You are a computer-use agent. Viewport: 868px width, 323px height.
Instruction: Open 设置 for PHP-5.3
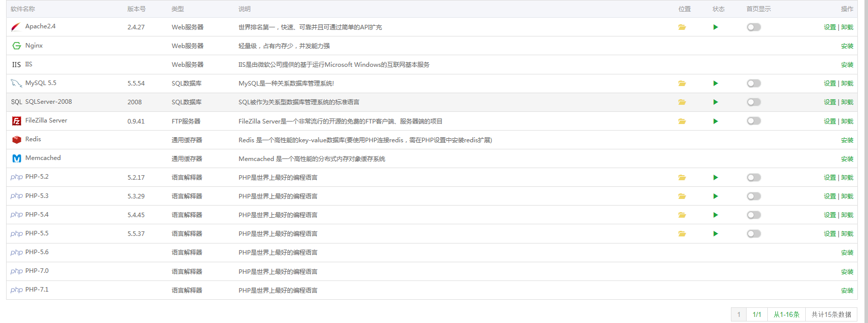[x=830, y=196]
